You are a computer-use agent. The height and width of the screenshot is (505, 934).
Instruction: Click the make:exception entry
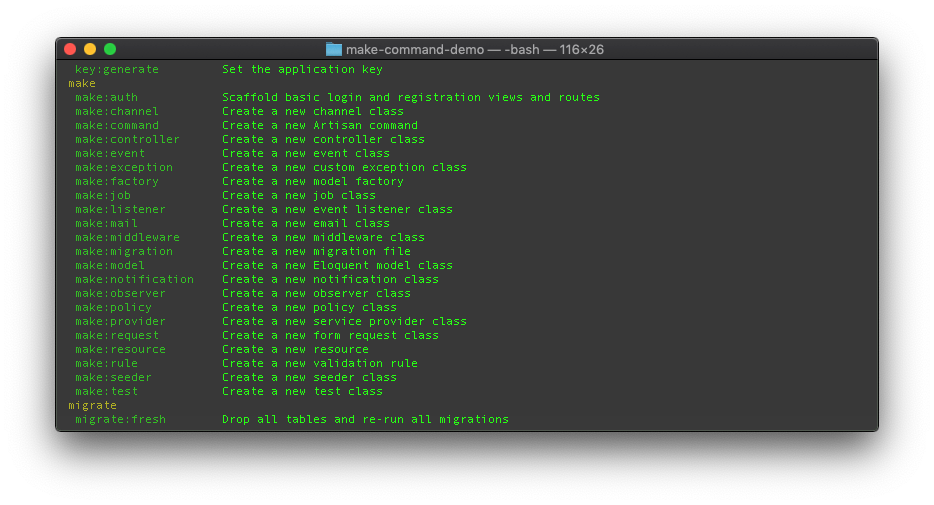tap(124, 167)
